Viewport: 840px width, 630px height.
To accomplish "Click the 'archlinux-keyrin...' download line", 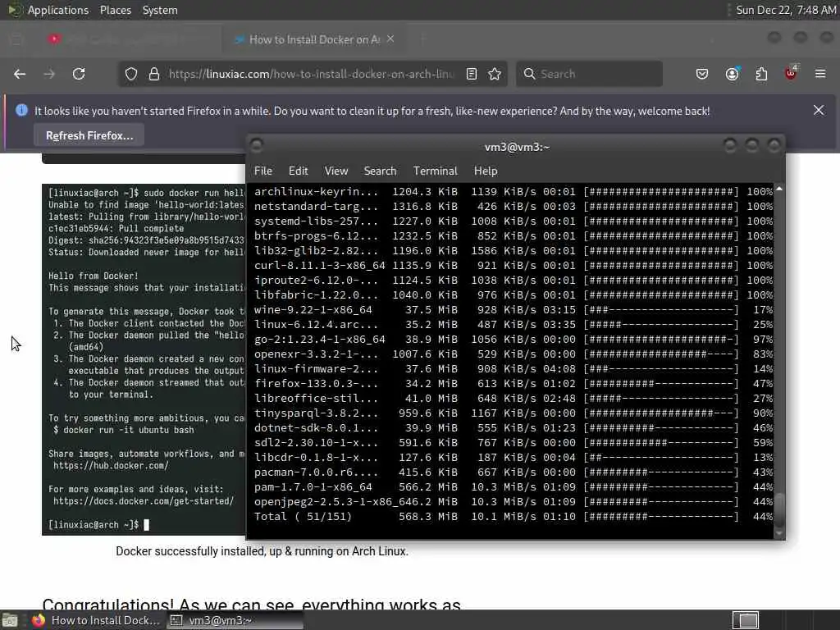I will [513, 191].
